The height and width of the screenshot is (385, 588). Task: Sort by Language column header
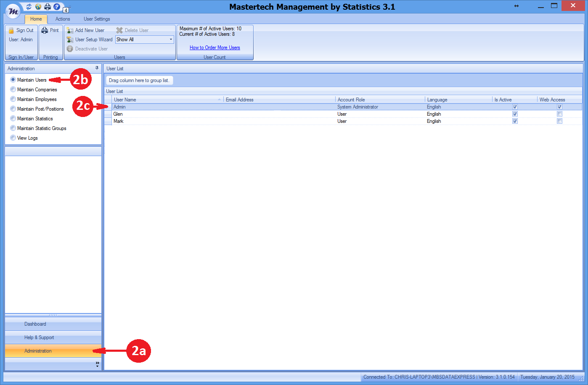(x=458, y=100)
